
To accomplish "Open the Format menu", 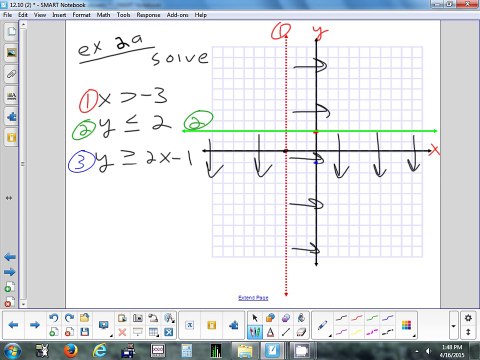I will tap(81, 15).
